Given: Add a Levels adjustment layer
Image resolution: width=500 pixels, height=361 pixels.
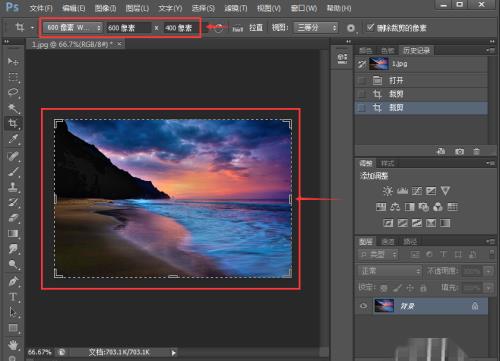Looking at the screenshot, I should (402, 191).
